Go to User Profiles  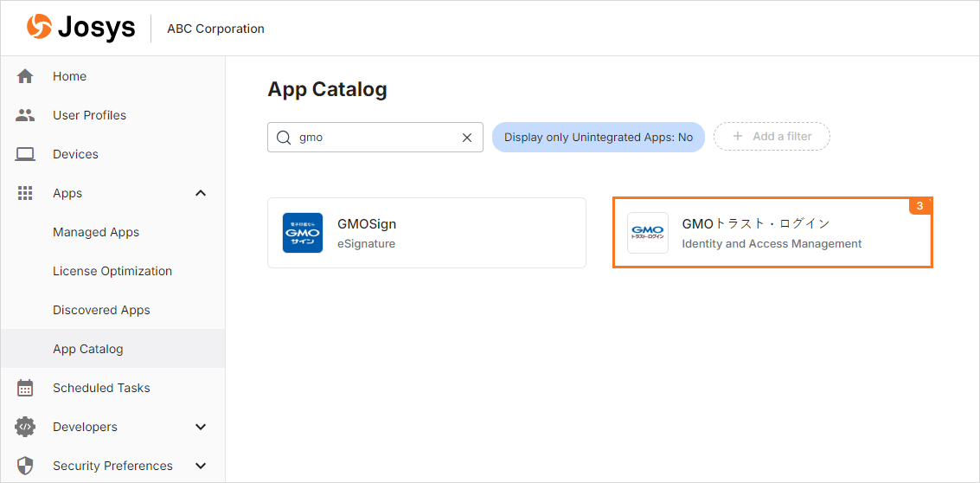point(113,115)
